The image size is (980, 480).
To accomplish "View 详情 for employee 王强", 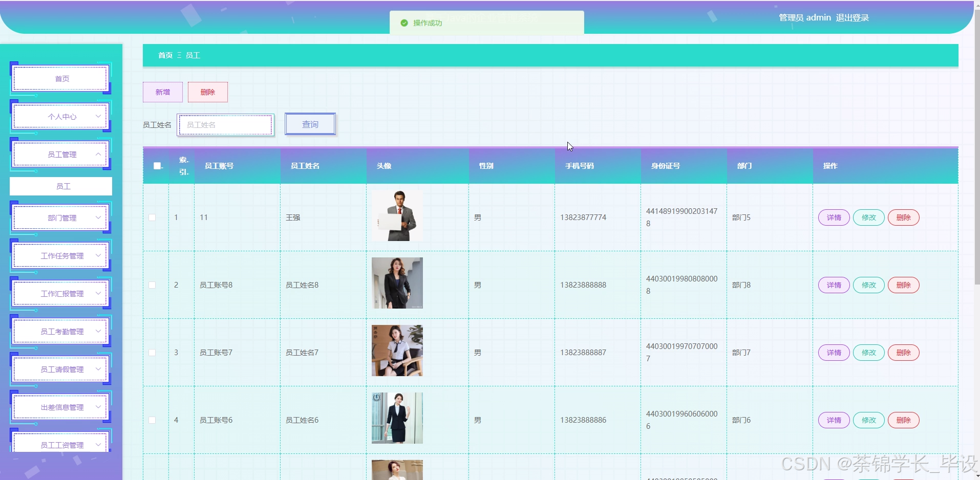I will tap(834, 217).
